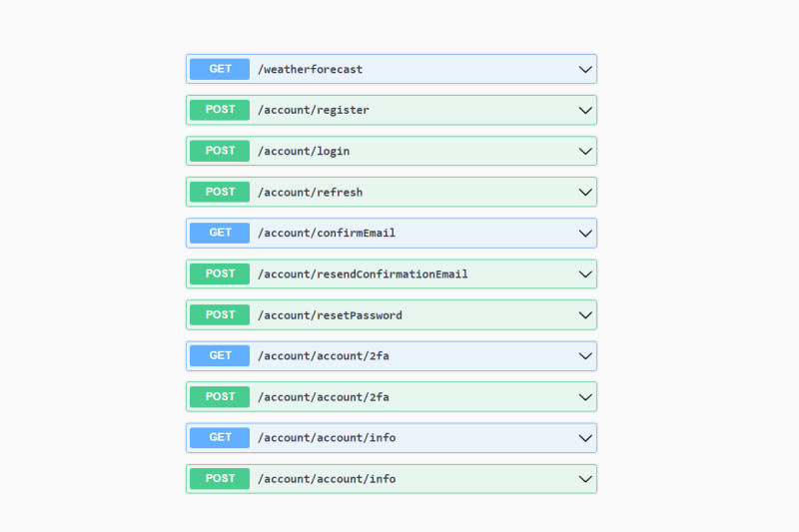This screenshot has width=799, height=532.
Task: Click the /account/refresh path text
Action: coord(310,192)
